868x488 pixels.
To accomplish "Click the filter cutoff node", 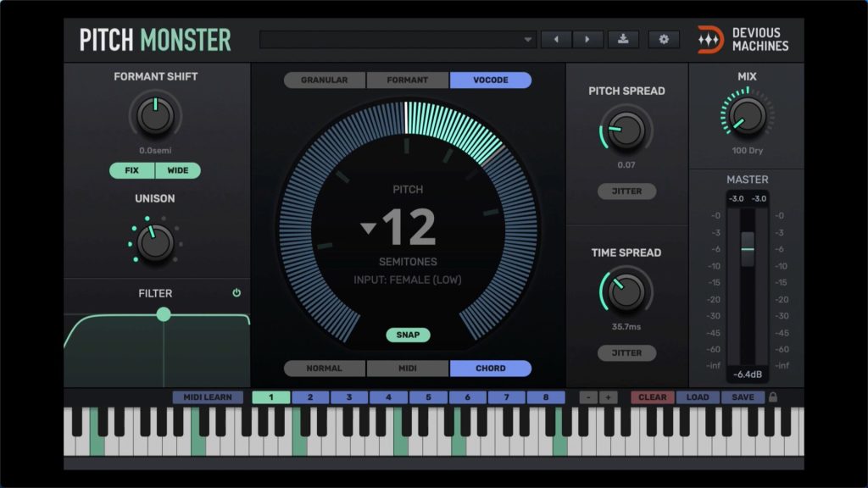I will pyautogui.click(x=164, y=314).
